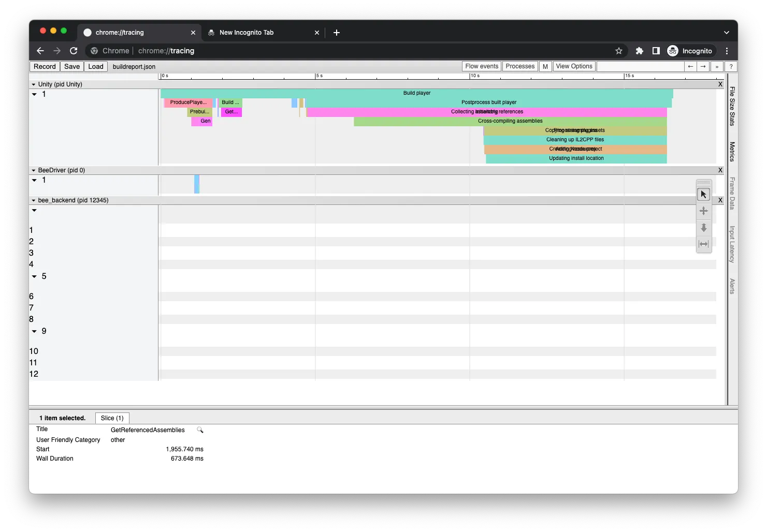
Task: Toggle Flow events display
Action: (x=481, y=66)
